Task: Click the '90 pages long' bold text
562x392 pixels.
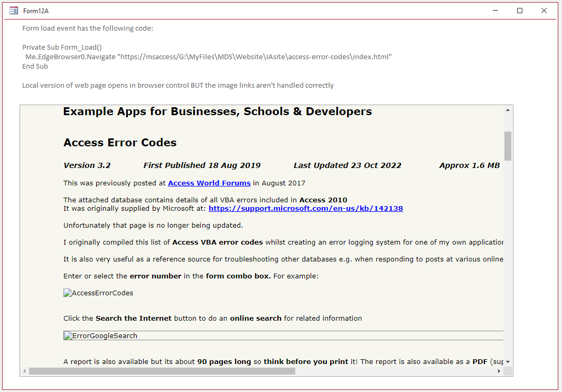Action: point(224,361)
